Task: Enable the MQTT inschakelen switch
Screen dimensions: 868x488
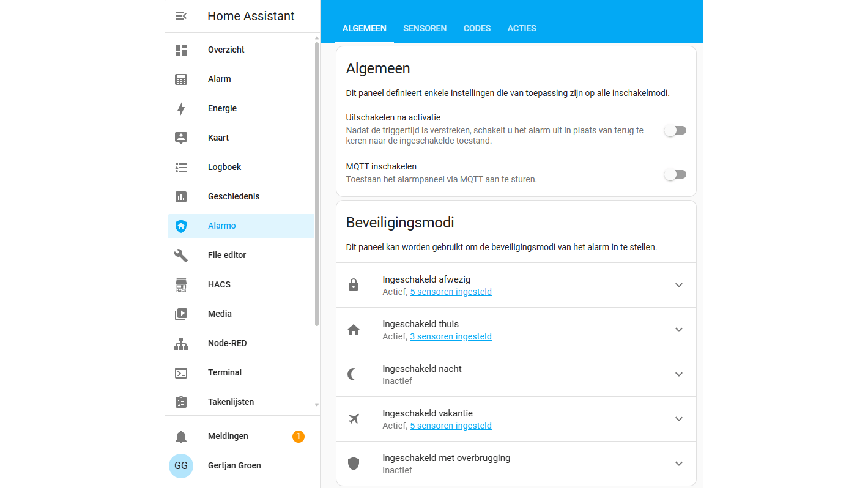Action: pos(675,174)
